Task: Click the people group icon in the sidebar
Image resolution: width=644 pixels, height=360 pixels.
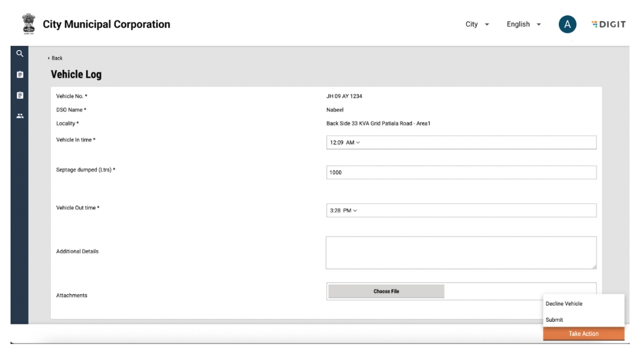Action: click(x=19, y=116)
